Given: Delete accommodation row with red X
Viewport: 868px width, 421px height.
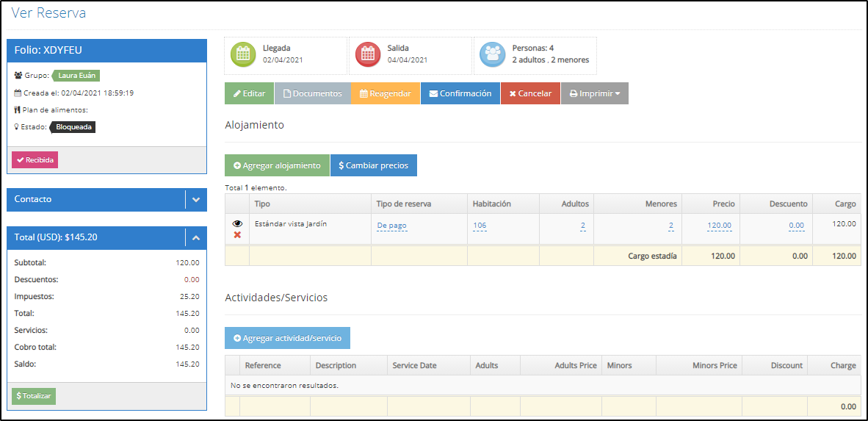Looking at the screenshot, I should click(x=237, y=235).
